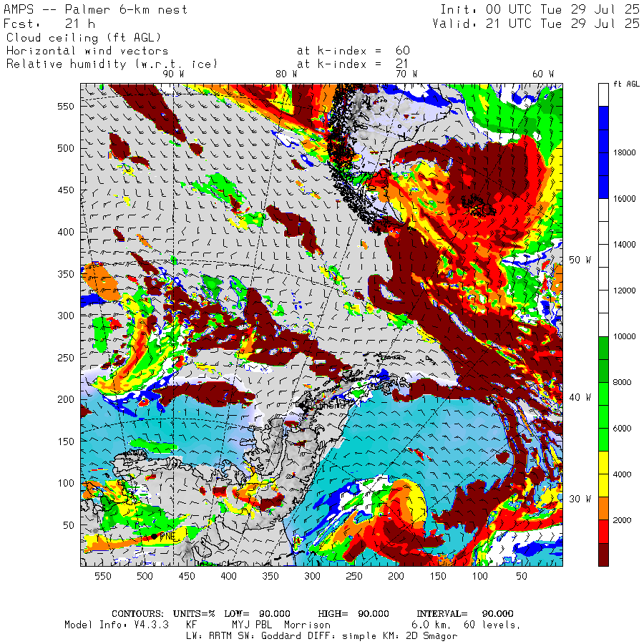
Task: Click the 'Fcst: 21 h' forecast hour text
Action: pyautogui.click(x=49, y=24)
